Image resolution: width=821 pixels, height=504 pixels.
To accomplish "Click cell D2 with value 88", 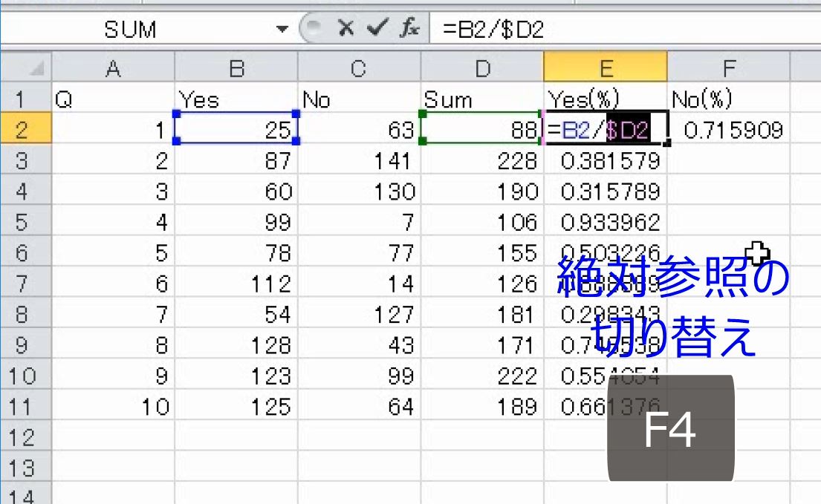I will tap(482, 128).
